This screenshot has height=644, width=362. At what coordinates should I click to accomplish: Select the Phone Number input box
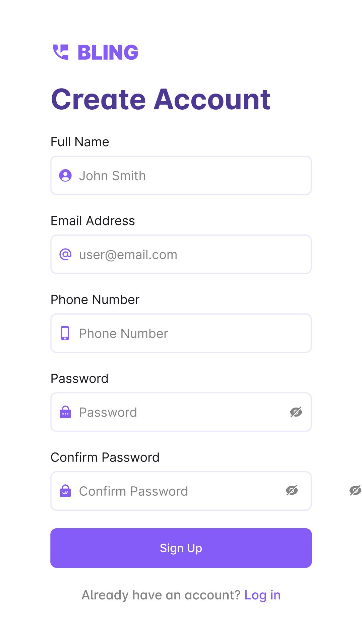(188, 333)
